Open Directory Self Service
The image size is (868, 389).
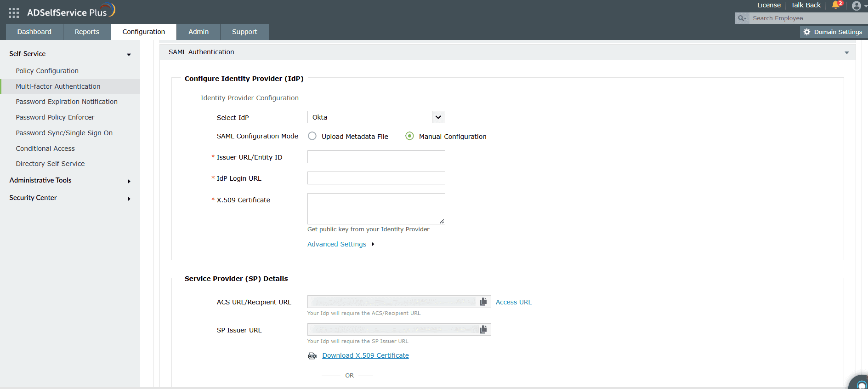pyautogui.click(x=51, y=164)
